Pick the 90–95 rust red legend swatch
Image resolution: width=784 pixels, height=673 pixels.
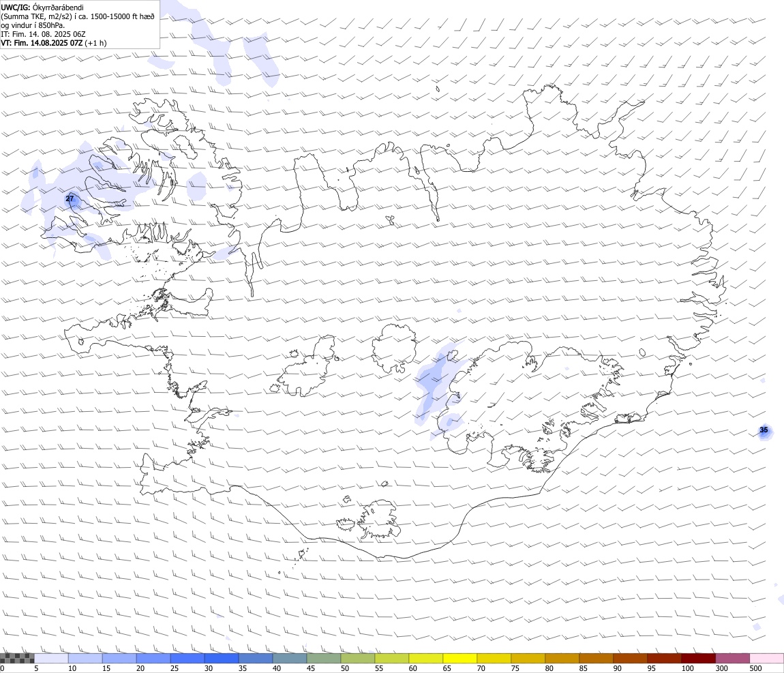[x=630, y=658]
